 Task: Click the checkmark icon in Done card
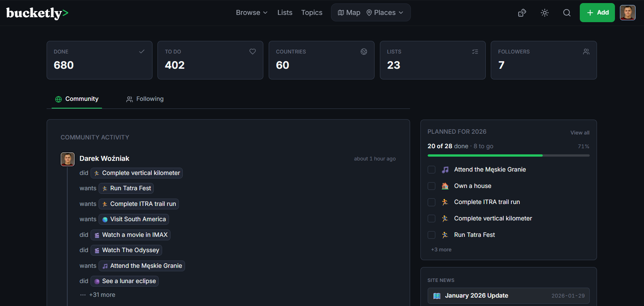(x=142, y=51)
